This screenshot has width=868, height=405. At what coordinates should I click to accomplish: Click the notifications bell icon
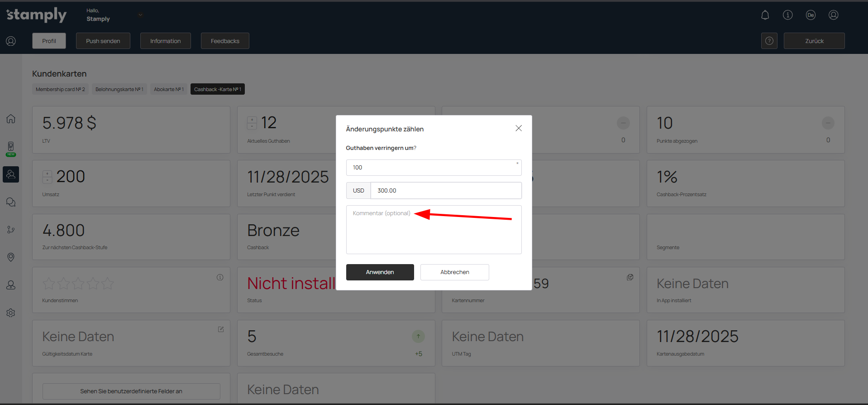tap(765, 15)
